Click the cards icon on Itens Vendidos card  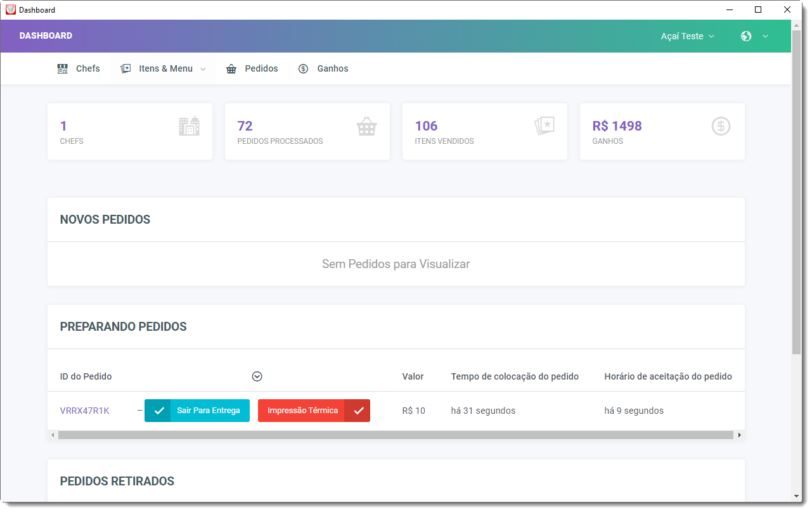tap(544, 126)
